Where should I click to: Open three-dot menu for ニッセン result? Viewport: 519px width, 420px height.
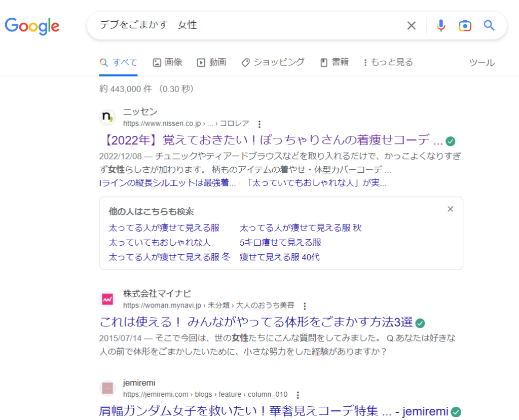259,124
